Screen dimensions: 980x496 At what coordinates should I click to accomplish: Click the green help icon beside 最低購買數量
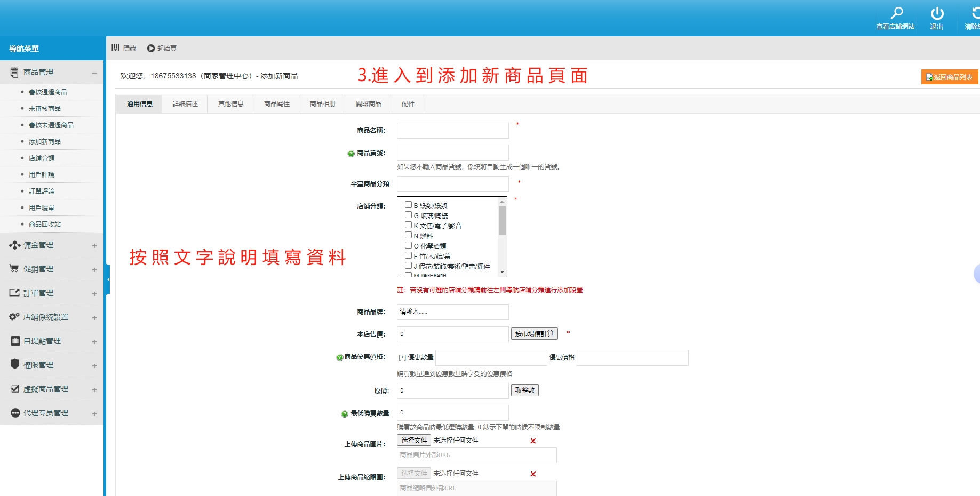[x=345, y=414]
